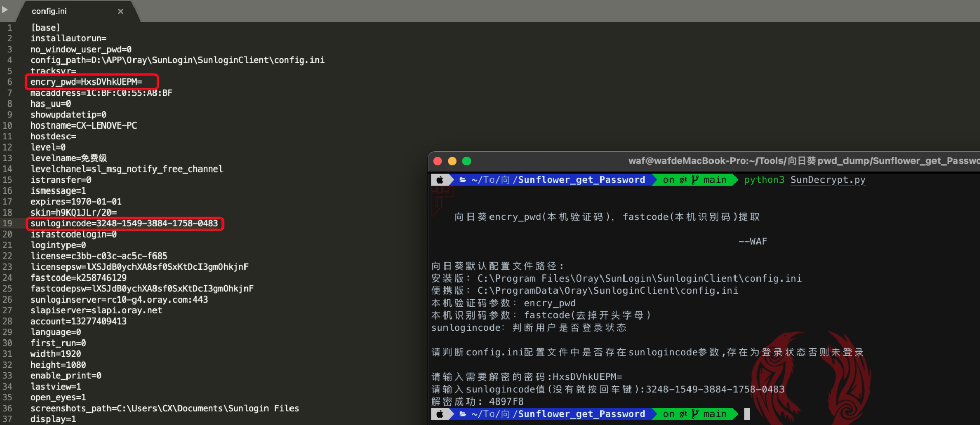Click the 请输入需要解密的密码 input line
Image resolution: width=980 pixels, height=425 pixels.
click(527, 377)
